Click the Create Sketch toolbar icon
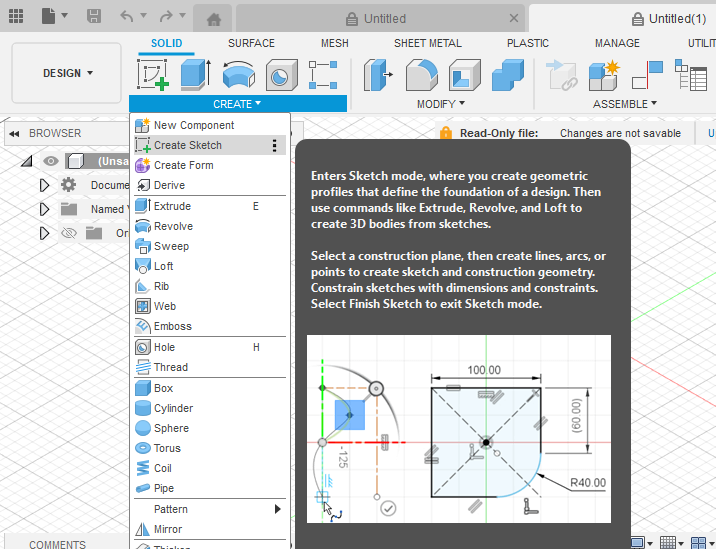Screen dimensions: 716x549 point(153,75)
